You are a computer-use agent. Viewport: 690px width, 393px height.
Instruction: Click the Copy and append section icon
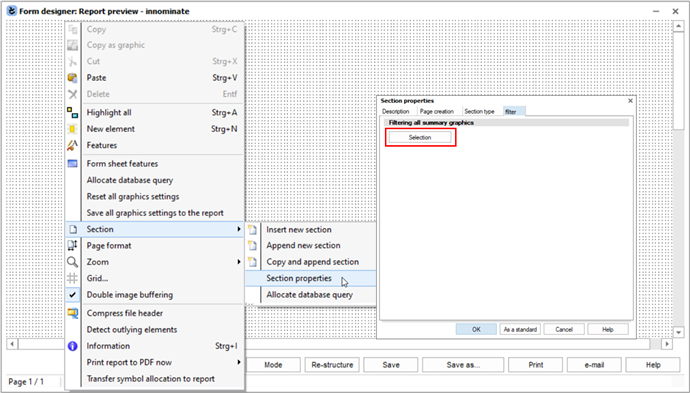(252, 262)
